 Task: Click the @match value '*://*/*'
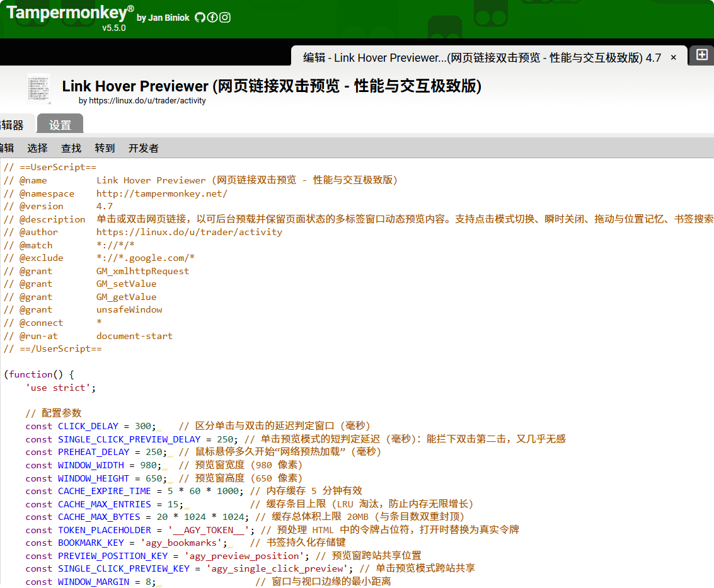pos(115,245)
